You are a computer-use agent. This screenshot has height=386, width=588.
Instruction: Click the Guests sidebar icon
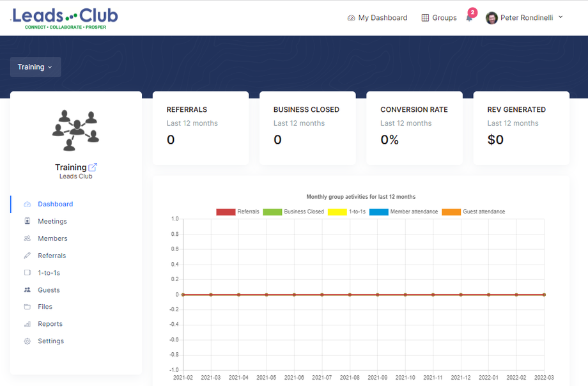[27, 289]
